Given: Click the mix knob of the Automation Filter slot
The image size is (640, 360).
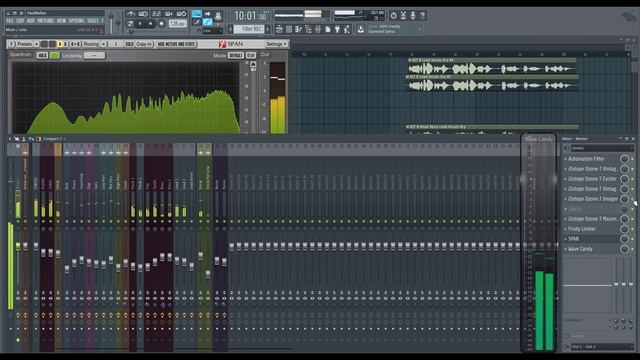Looking at the screenshot, I should (x=624, y=159).
